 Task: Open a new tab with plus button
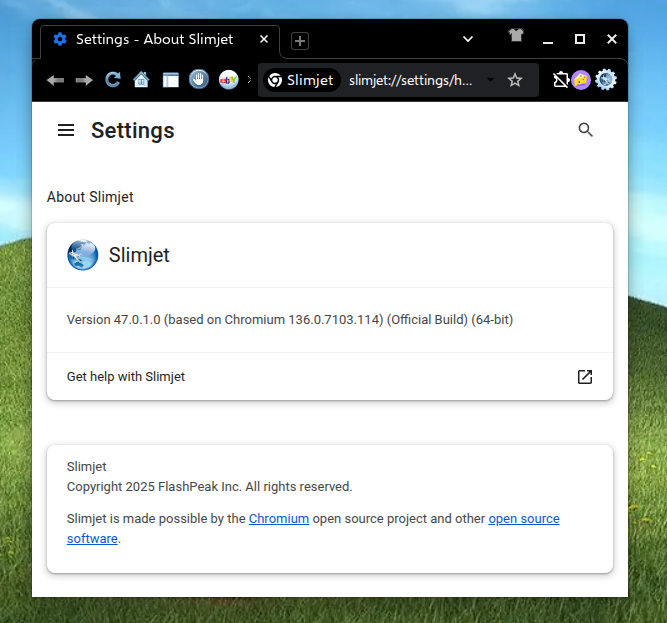300,41
